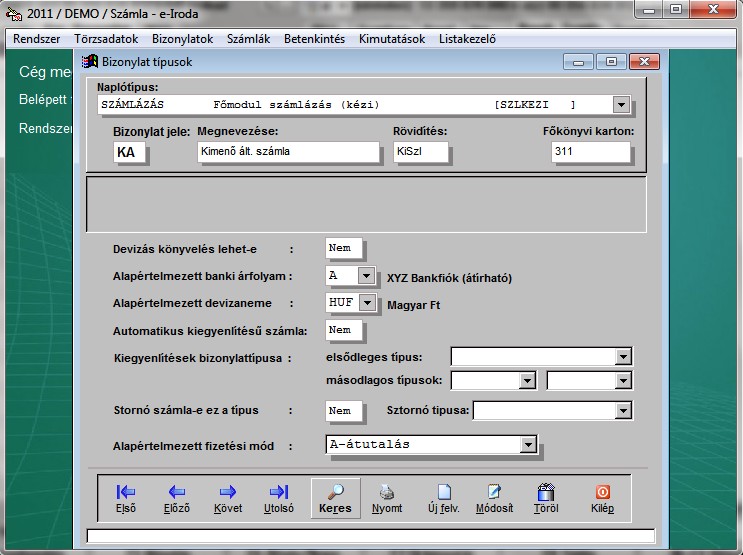
Task: Open Alapértelmezett fizetési mód dropdown
Action: pos(528,445)
